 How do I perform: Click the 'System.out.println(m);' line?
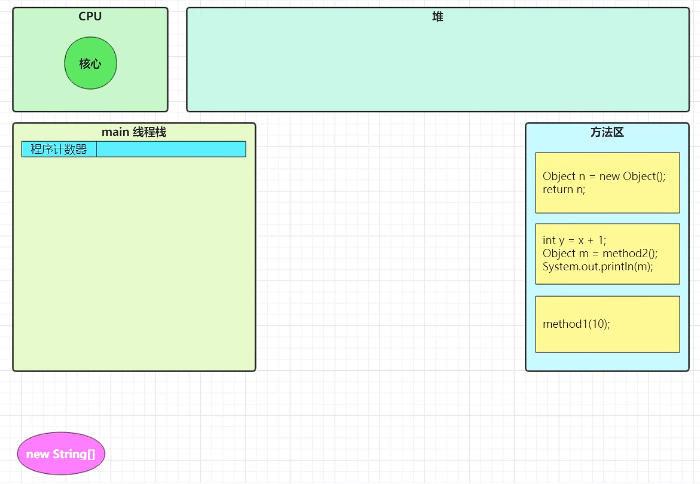597,266
